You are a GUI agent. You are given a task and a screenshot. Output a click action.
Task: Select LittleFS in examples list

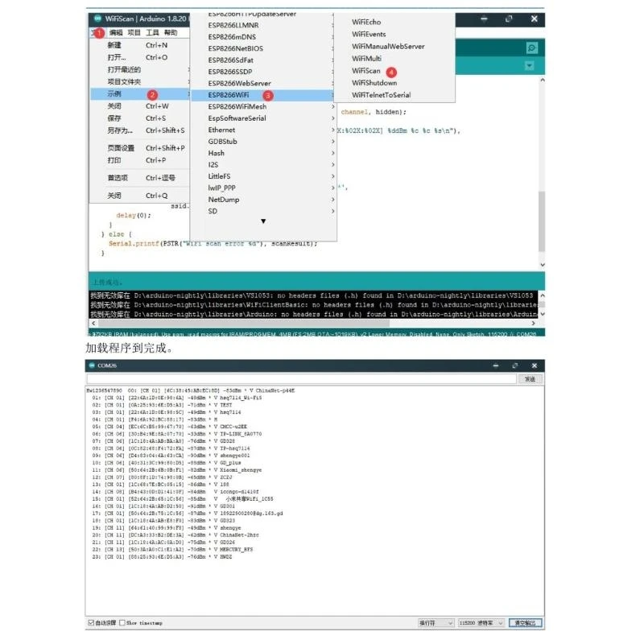point(264,176)
